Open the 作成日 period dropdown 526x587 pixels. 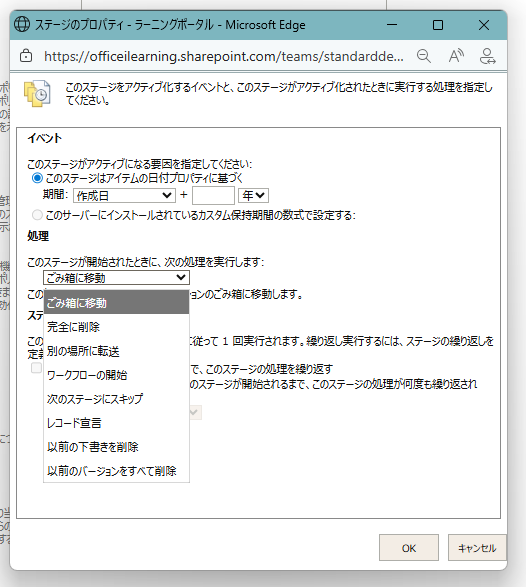coord(124,195)
